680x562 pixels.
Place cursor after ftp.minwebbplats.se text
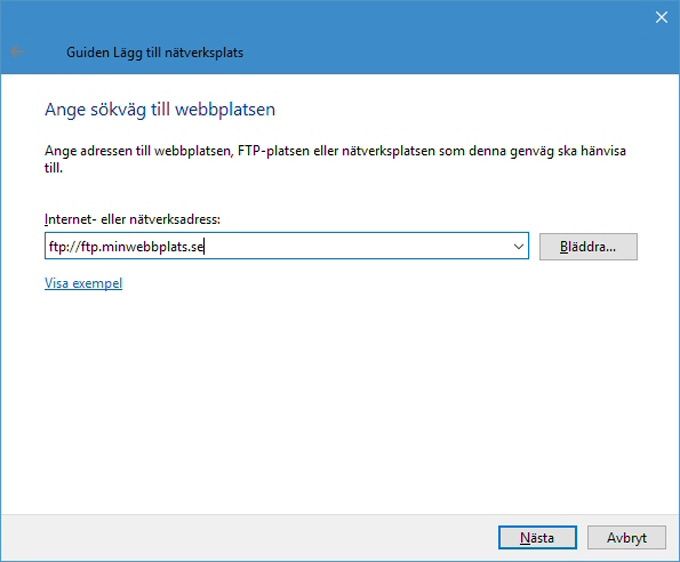204,246
